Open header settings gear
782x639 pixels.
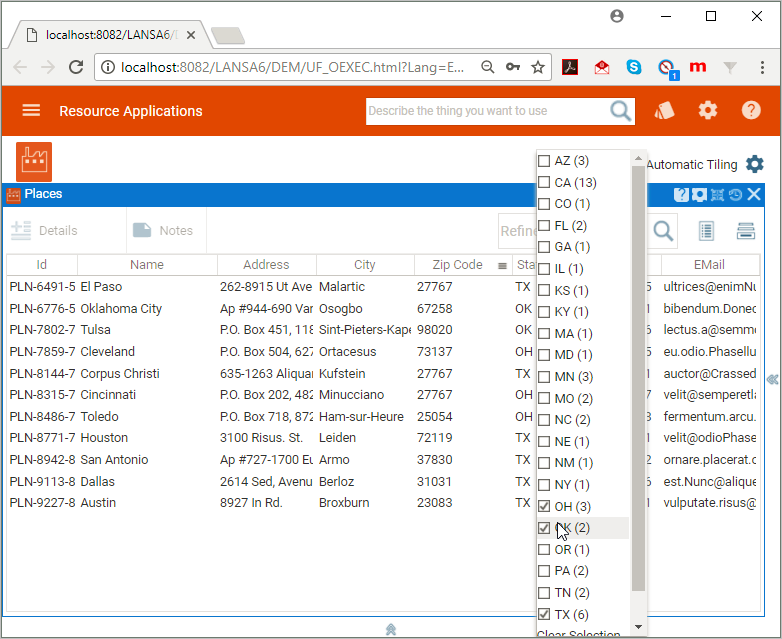tap(708, 110)
